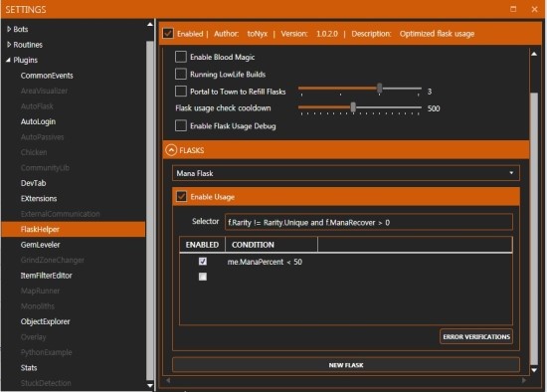Select AutoLogin plugin

click(38, 121)
